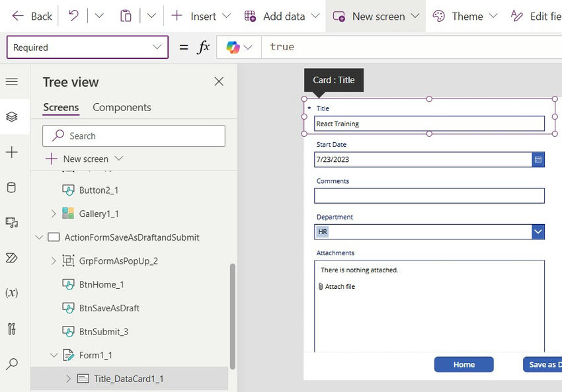Select BtnSaveAsDraft in the tree view
This screenshot has width=562, height=392.
point(109,308)
